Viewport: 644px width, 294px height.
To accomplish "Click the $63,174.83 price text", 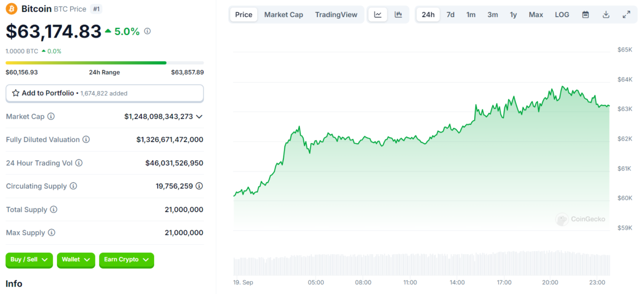I will 54,31.
